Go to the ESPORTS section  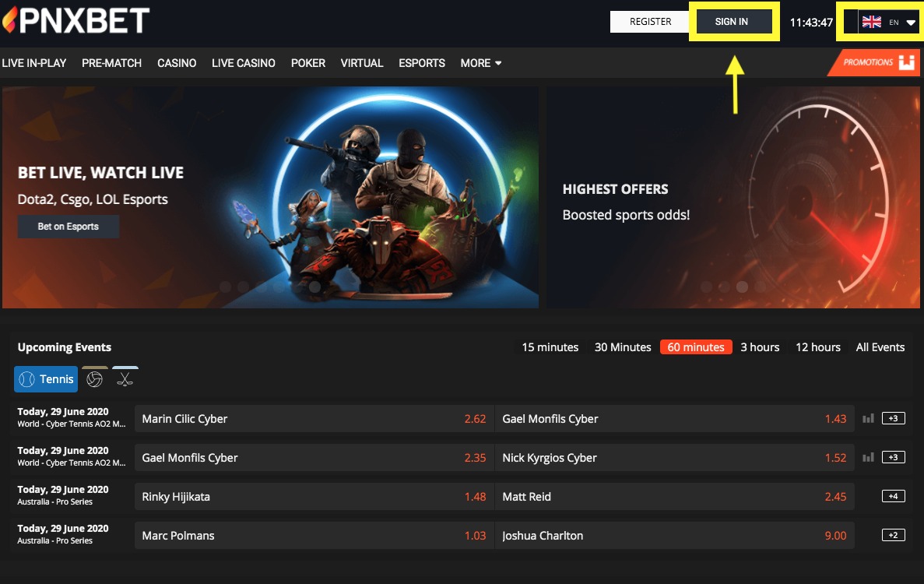coord(422,63)
